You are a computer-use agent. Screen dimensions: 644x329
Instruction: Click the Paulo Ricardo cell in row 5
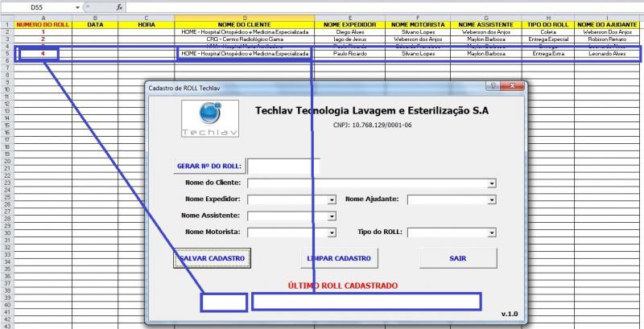tap(350, 54)
